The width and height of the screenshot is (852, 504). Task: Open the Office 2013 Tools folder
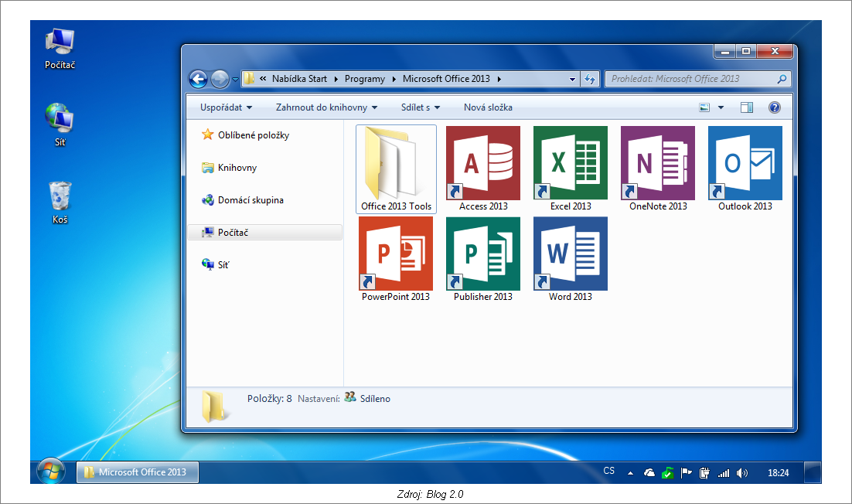coord(396,165)
